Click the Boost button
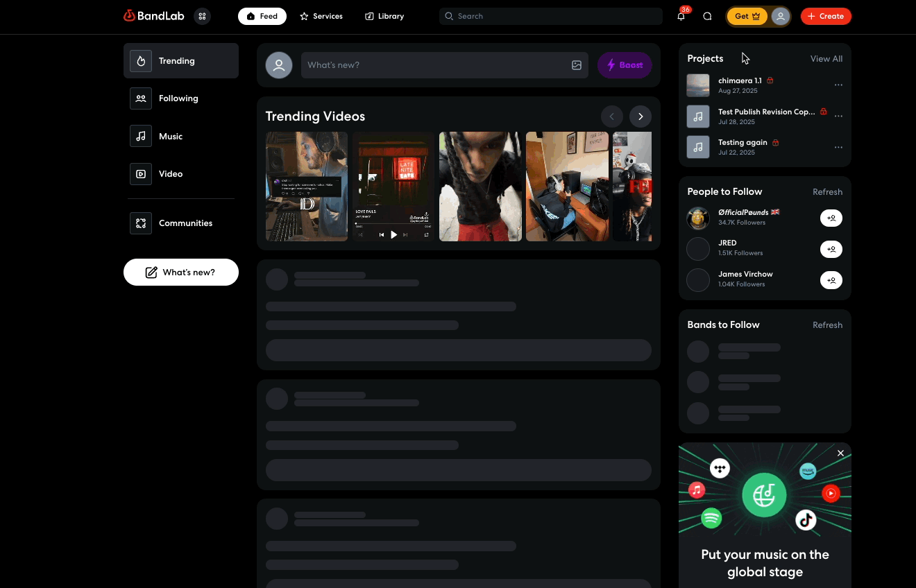The width and height of the screenshot is (916, 588). pos(624,64)
